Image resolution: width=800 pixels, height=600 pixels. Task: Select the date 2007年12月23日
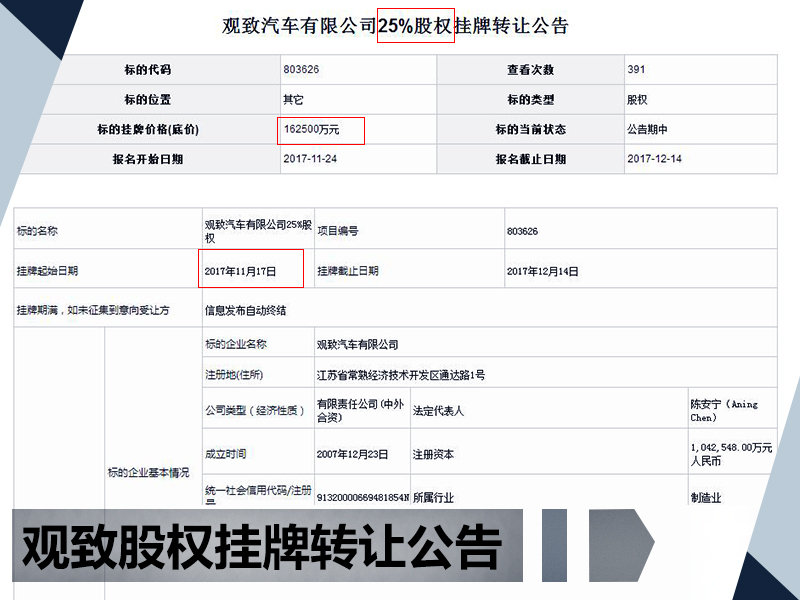[x=352, y=454]
